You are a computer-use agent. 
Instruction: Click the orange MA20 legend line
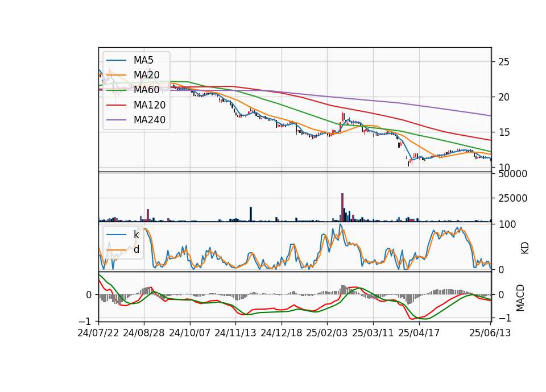click(x=116, y=75)
